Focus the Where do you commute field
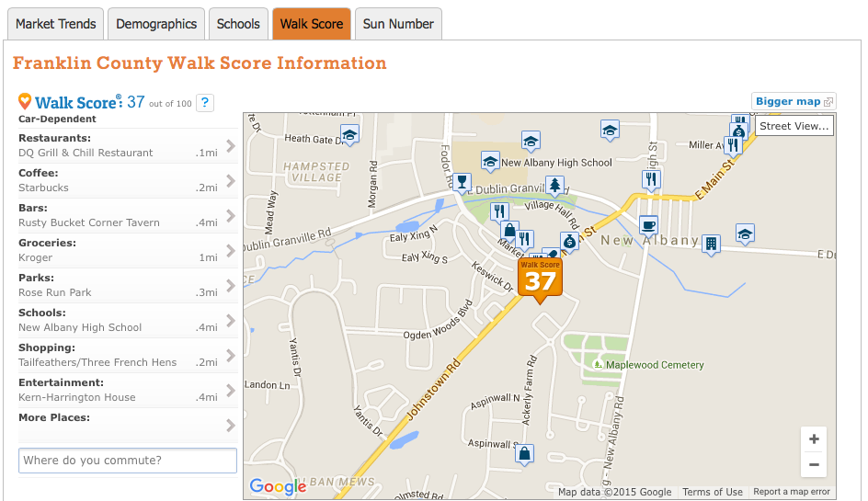Viewport: 868px width, 501px height. (x=128, y=461)
